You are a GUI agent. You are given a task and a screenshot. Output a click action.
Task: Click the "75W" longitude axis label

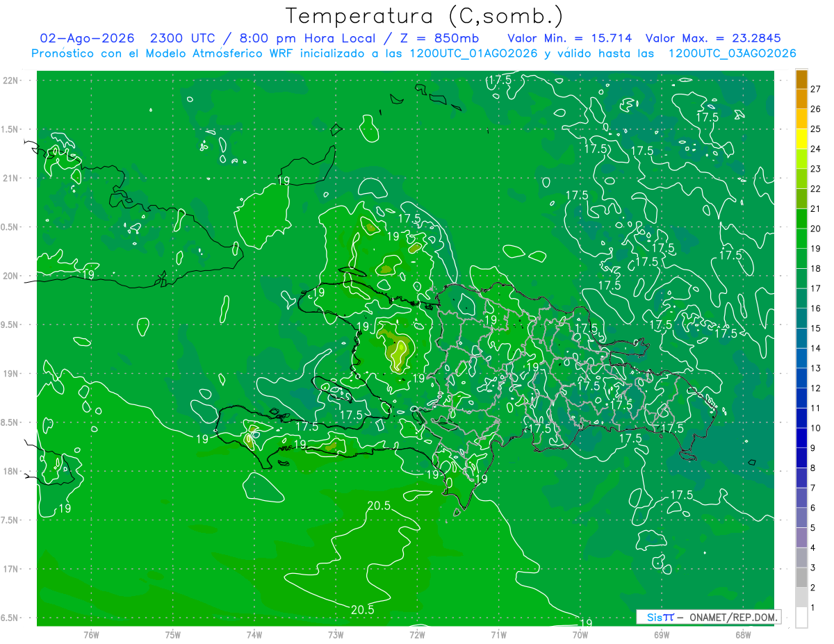click(172, 634)
